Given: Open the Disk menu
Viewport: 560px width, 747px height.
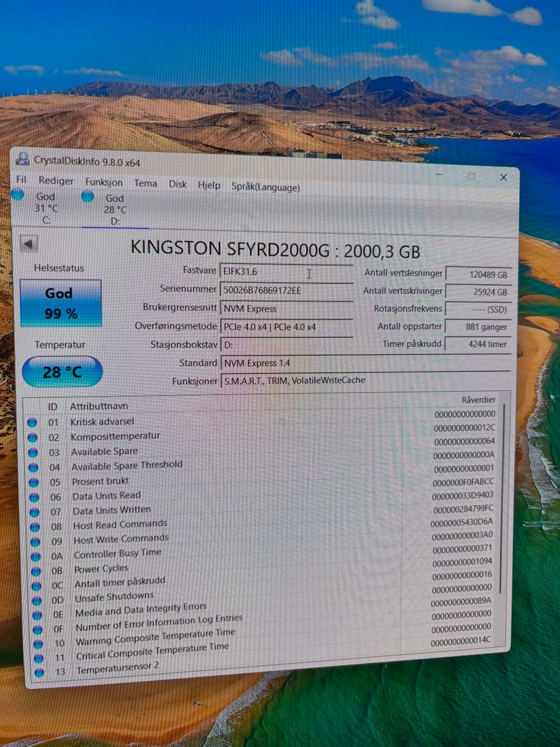Looking at the screenshot, I should pos(178,184).
